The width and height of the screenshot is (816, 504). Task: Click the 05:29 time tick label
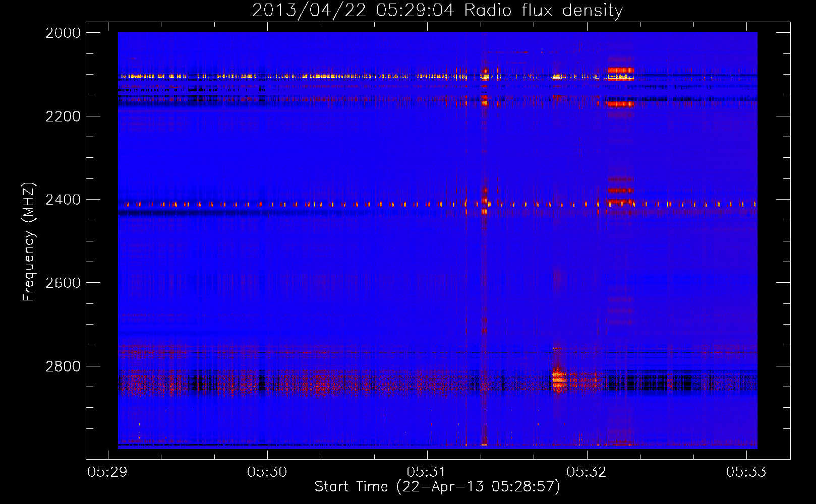point(107,472)
